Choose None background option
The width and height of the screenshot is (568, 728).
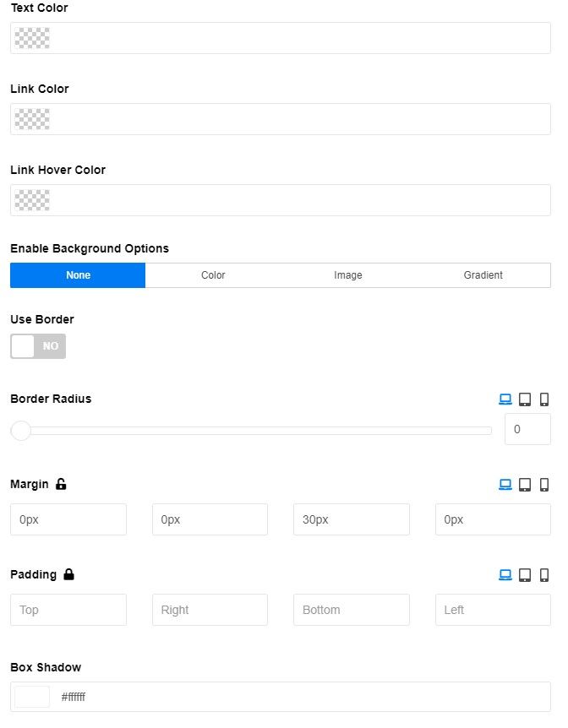[78, 275]
